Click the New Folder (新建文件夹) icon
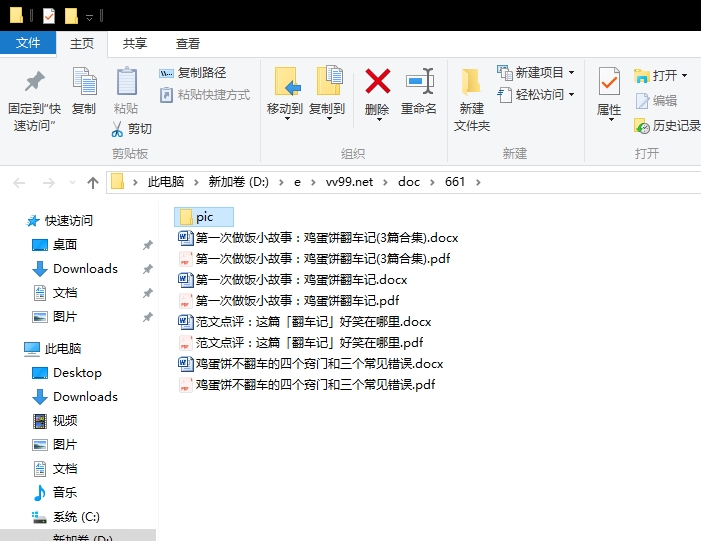This screenshot has width=701, height=541. coord(471,82)
